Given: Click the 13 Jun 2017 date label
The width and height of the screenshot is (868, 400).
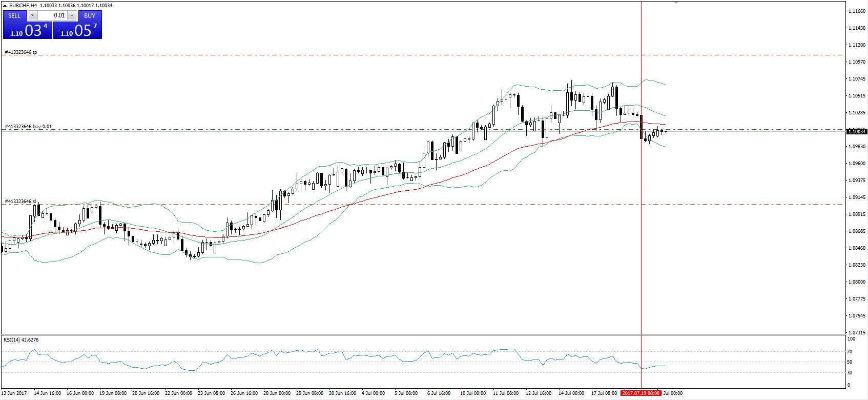Looking at the screenshot, I should pyautogui.click(x=14, y=393).
